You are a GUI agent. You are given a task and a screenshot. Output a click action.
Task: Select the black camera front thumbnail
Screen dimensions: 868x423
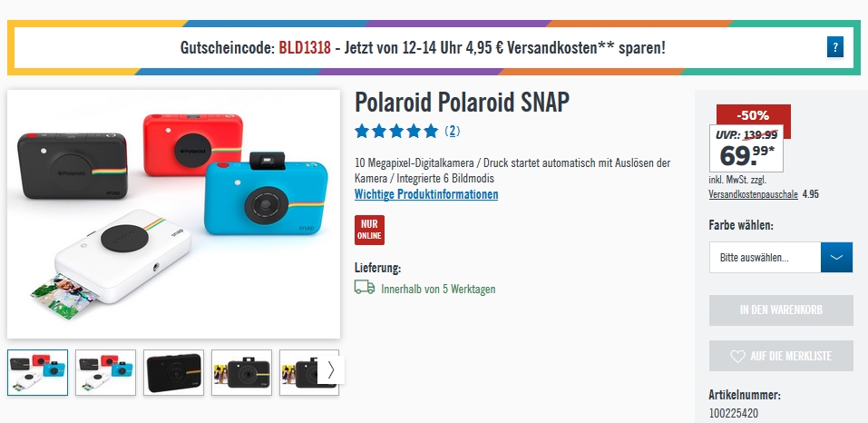tap(174, 372)
